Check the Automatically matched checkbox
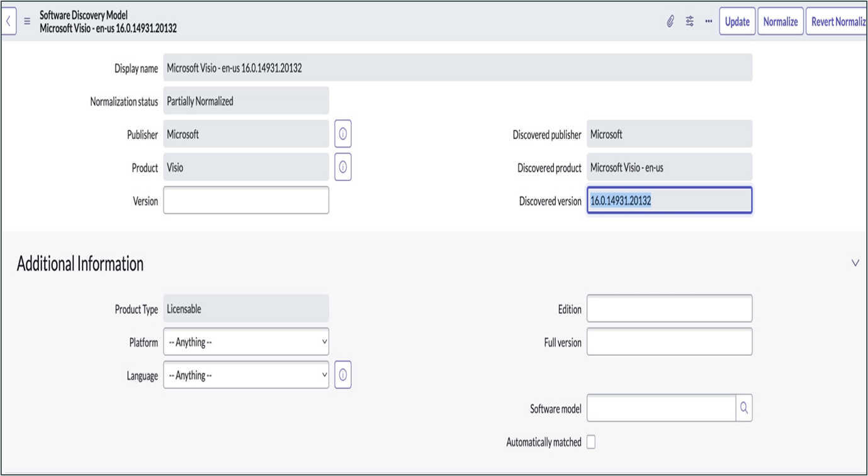 tap(590, 442)
